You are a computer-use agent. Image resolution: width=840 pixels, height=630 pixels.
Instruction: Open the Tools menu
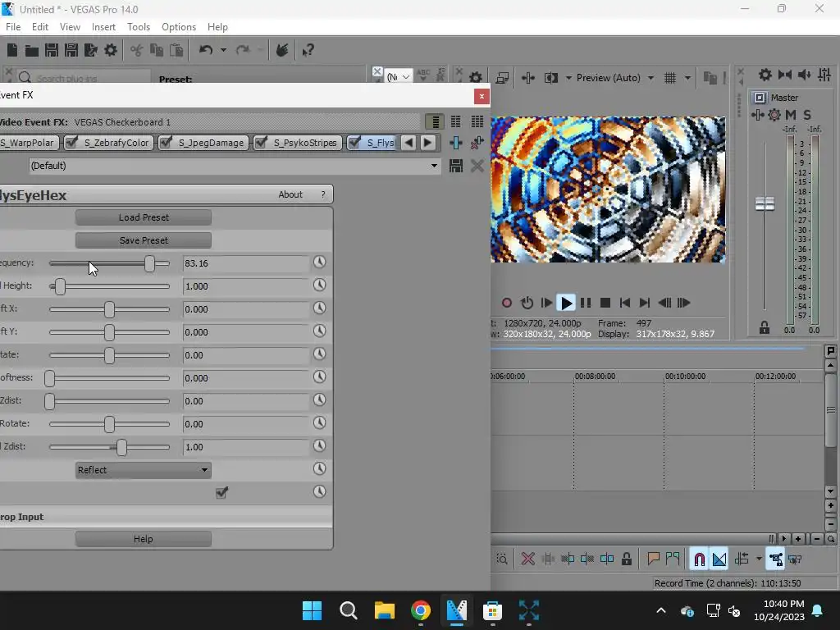(138, 27)
